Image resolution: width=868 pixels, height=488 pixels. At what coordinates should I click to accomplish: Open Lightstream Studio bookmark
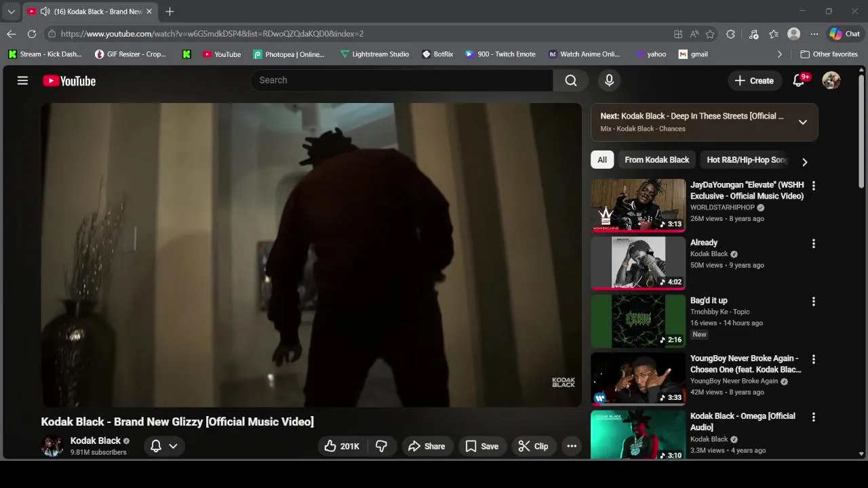point(374,54)
